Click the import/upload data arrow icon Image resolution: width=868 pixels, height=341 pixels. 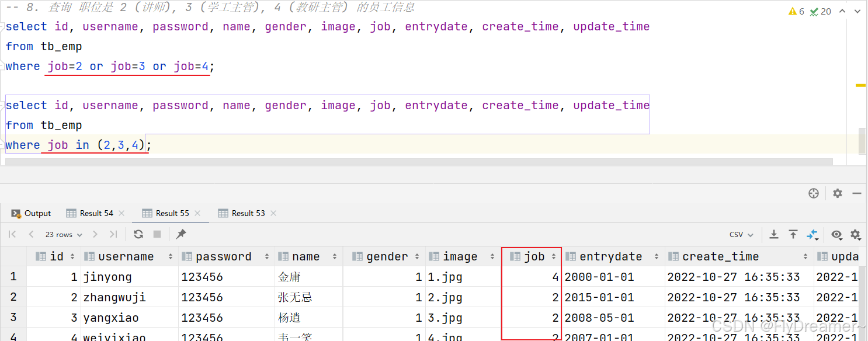(x=793, y=234)
